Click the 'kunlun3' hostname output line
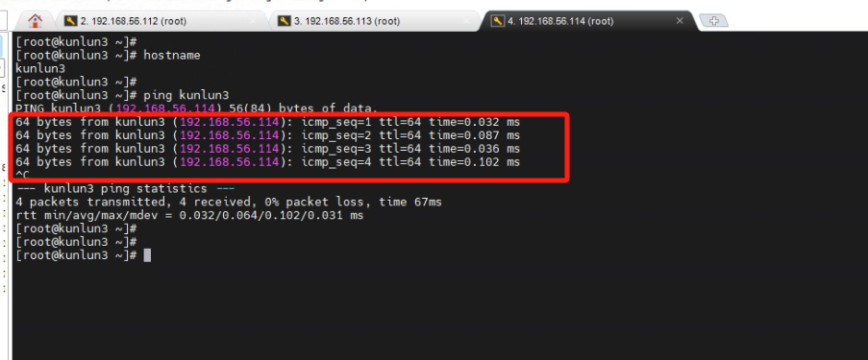 point(40,68)
